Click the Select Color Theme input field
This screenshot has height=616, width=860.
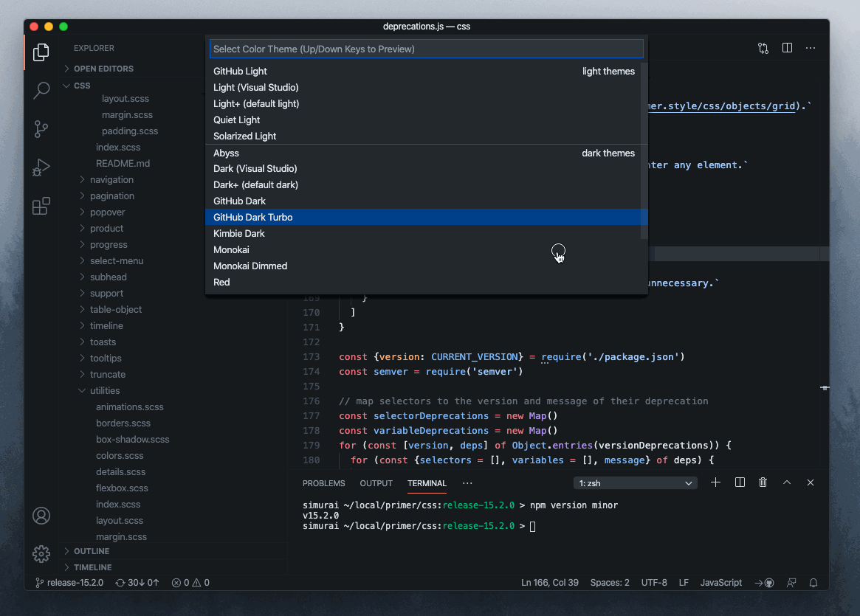[427, 48]
